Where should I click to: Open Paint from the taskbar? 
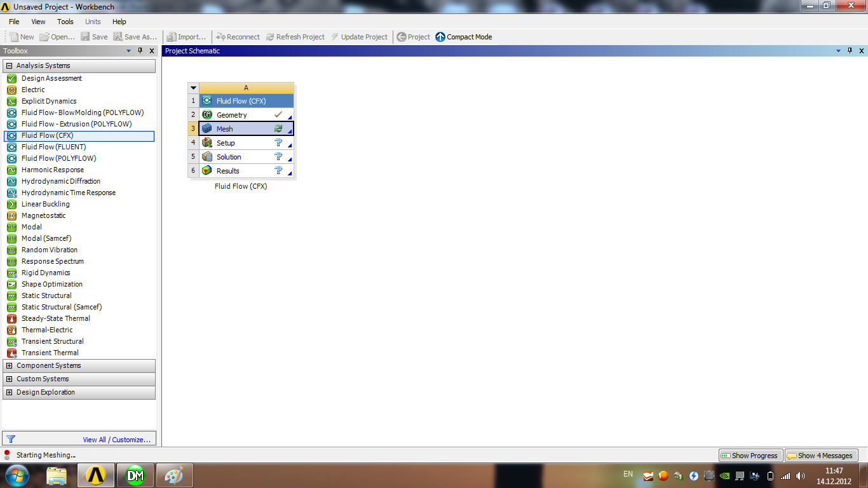point(173,475)
